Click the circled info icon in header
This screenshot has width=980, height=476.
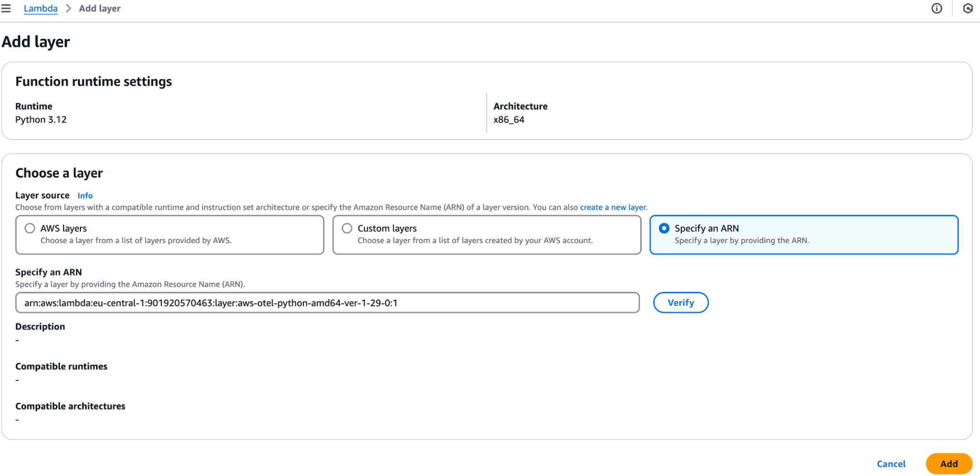tap(936, 8)
